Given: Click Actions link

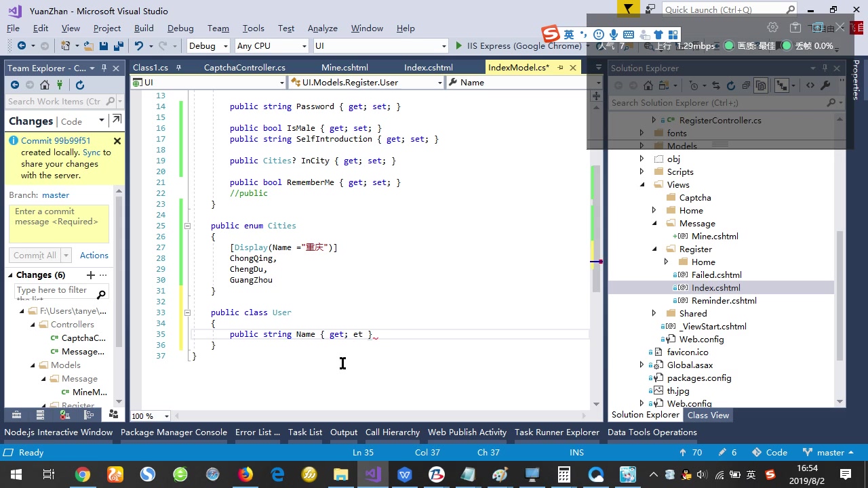Looking at the screenshot, I should pos(94,255).
